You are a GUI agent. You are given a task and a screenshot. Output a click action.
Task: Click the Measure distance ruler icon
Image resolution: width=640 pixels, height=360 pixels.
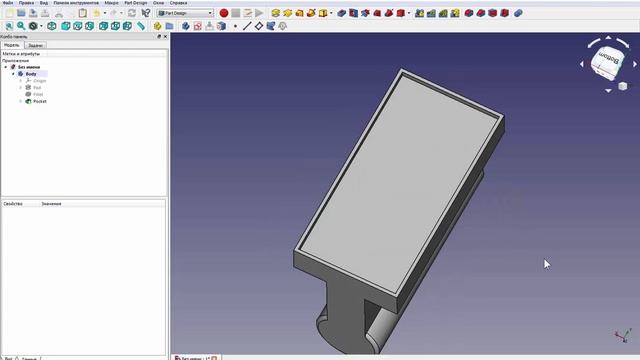coord(141,26)
